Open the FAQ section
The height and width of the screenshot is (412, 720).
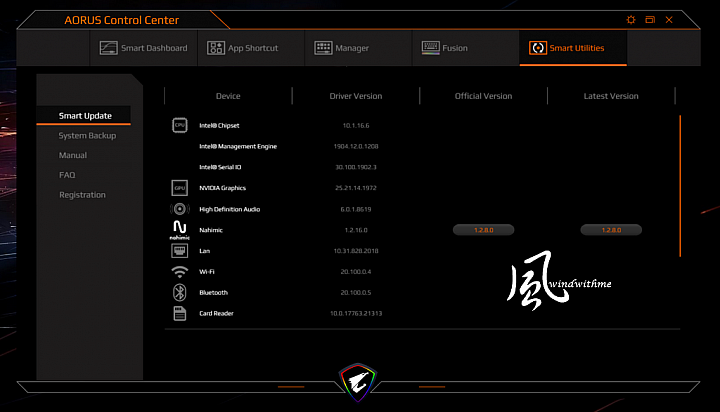coord(67,175)
